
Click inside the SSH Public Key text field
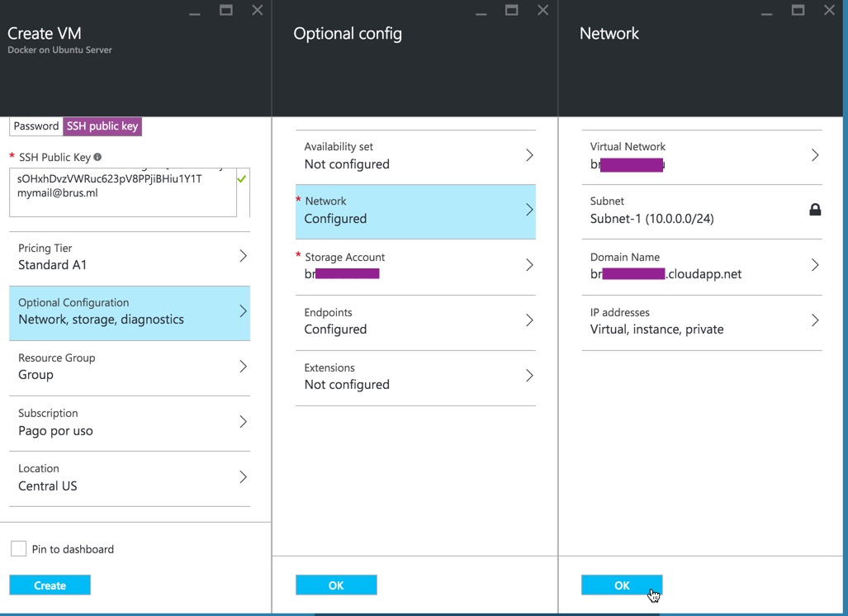122,193
